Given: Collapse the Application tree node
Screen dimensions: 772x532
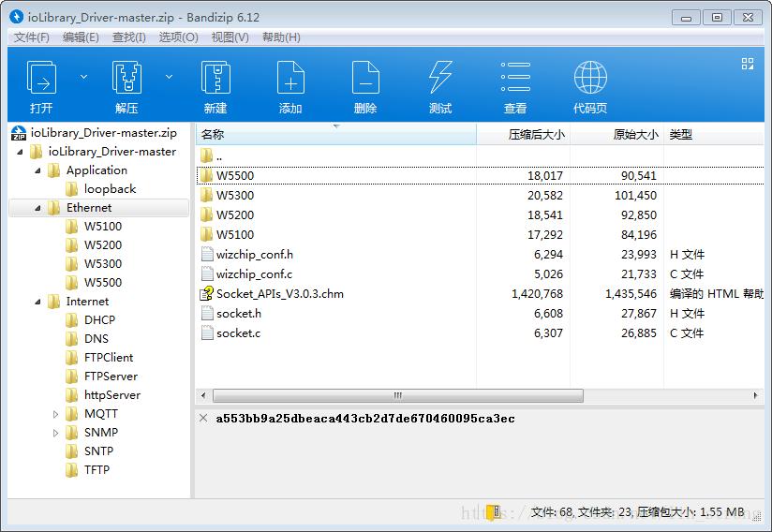Looking at the screenshot, I should [37, 170].
